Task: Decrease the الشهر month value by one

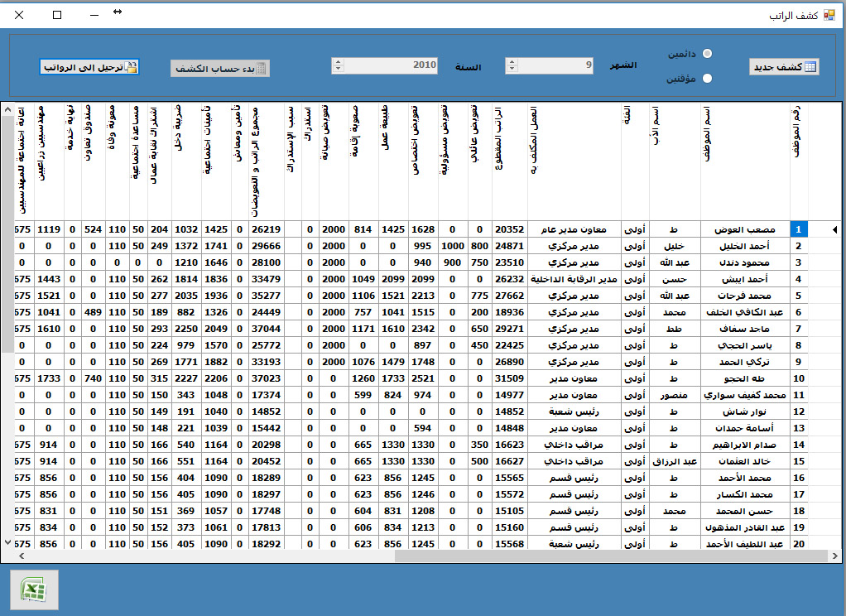Action: [x=512, y=70]
